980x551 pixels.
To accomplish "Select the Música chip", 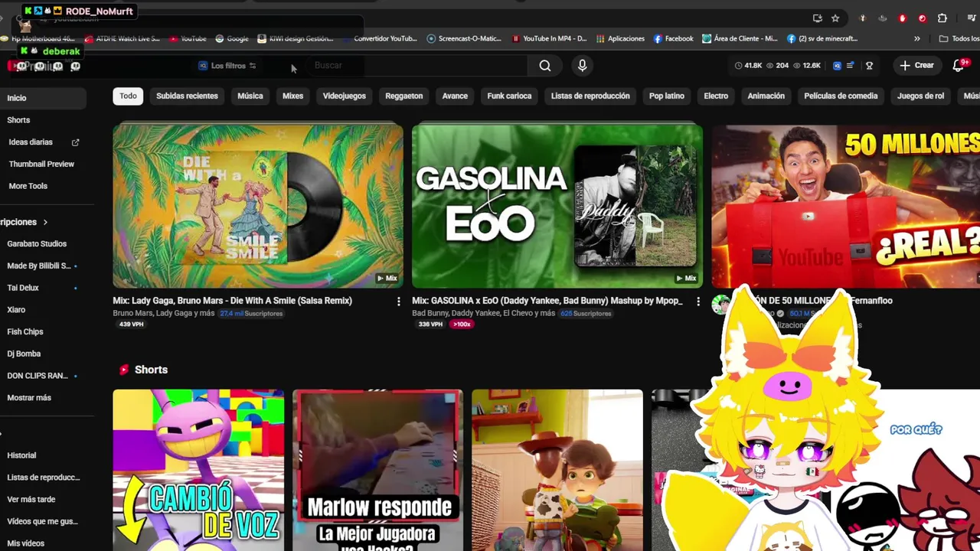I will (x=250, y=96).
